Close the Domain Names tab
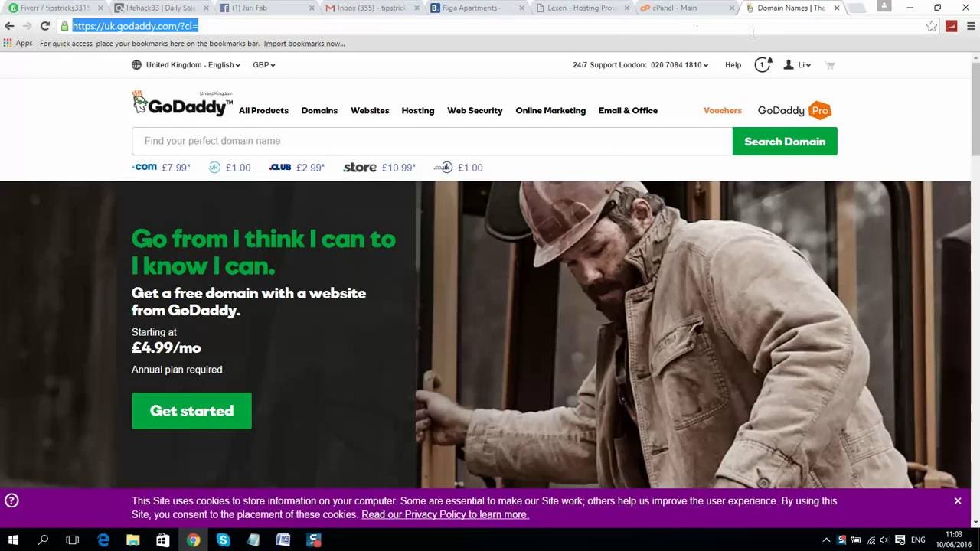Image resolution: width=980 pixels, height=551 pixels. point(837,8)
